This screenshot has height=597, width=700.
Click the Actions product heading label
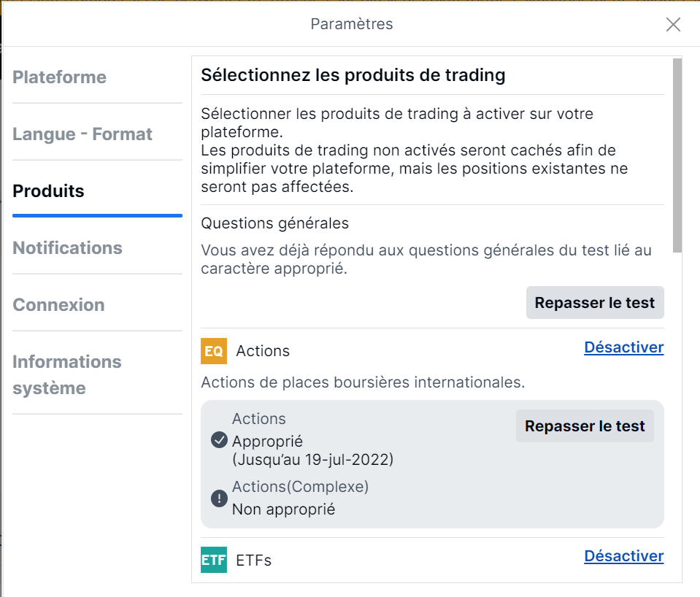tap(263, 351)
